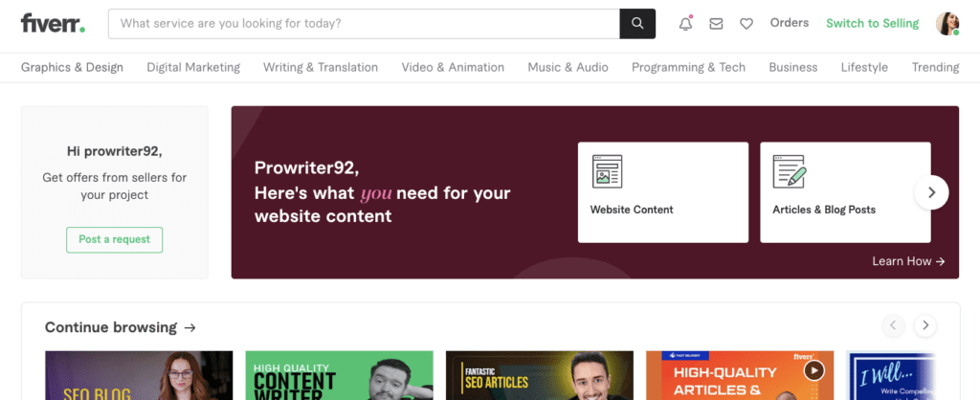Screen dimensions: 980x400
Task: Open the High Quality Content Writer gig
Action: (339, 375)
